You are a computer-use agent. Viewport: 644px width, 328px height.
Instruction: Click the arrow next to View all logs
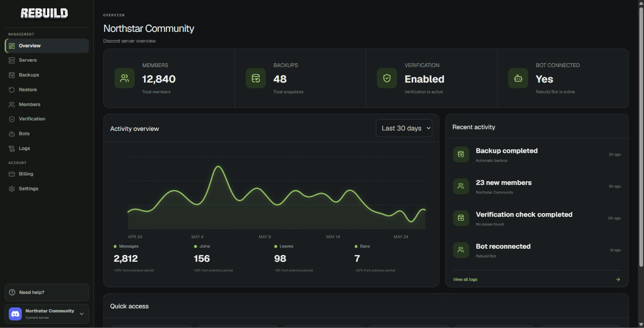618,279
